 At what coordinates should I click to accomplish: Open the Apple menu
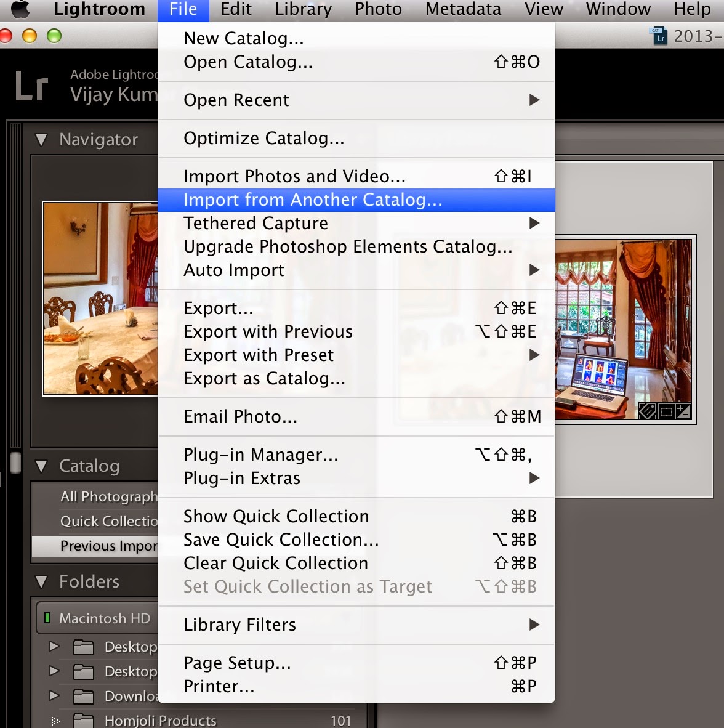point(20,9)
